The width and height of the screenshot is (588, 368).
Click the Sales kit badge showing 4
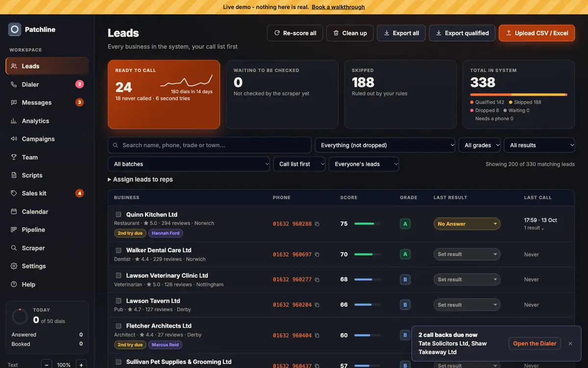[x=79, y=193]
